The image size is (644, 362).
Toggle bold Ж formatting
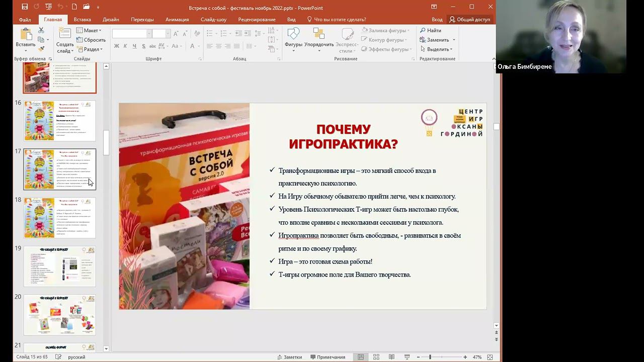click(117, 46)
